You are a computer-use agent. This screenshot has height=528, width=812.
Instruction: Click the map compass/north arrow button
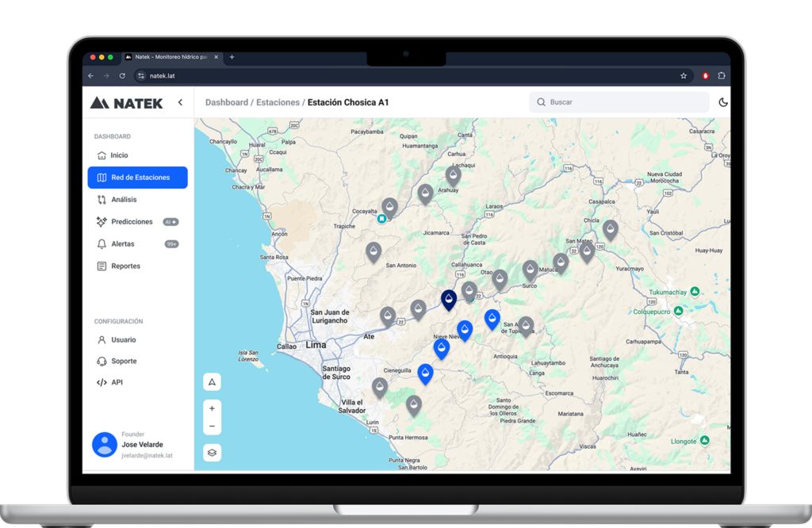click(212, 382)
